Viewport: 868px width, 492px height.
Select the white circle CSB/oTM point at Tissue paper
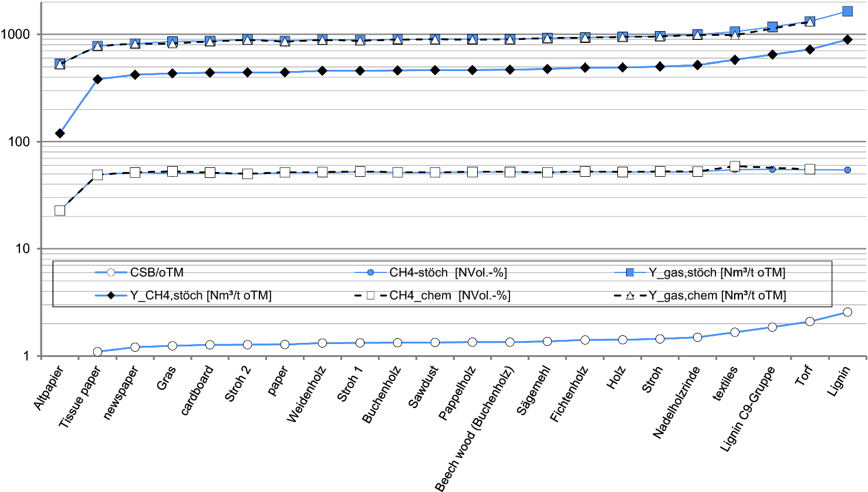97,352
